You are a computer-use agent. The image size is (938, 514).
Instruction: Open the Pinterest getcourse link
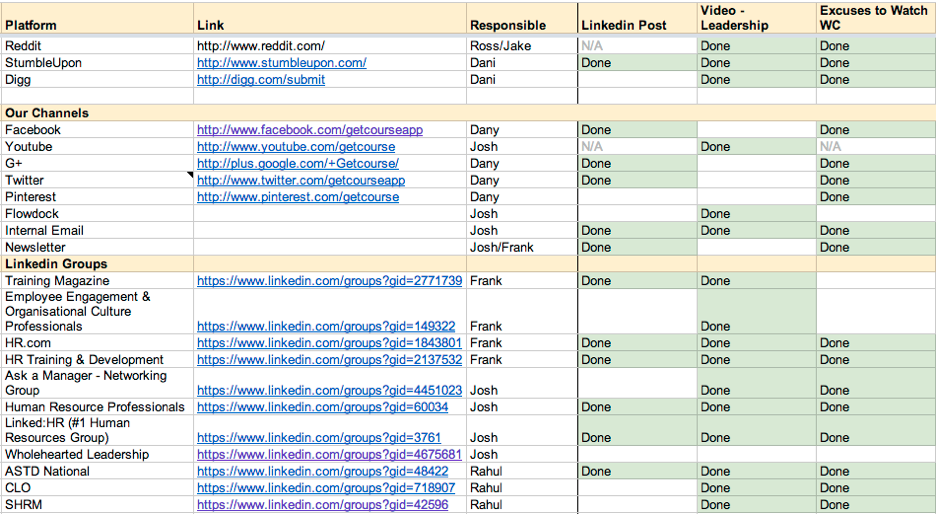click(x=298, y=197)
